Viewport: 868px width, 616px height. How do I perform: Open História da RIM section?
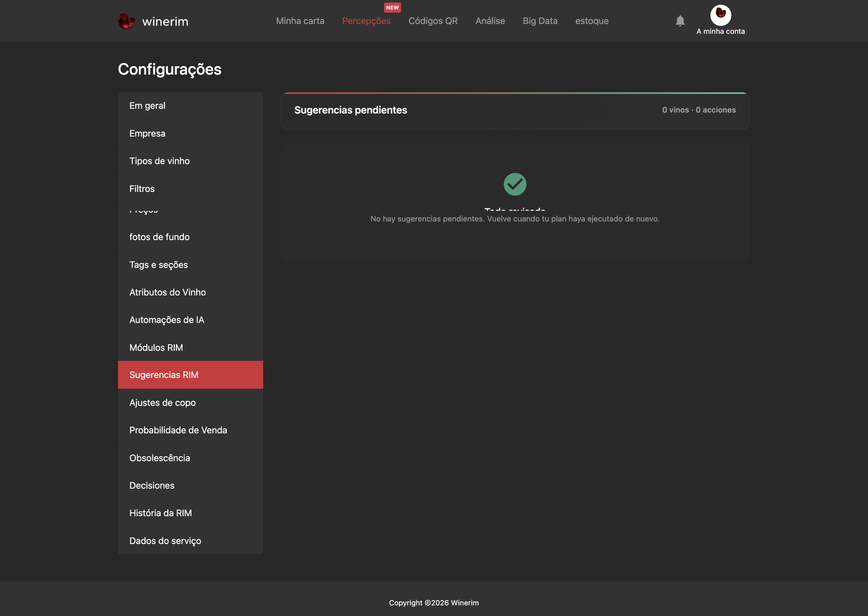[x=190, y=513]
